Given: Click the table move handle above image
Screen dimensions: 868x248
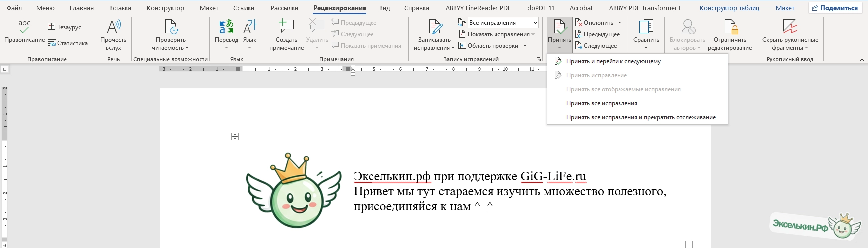Looking at the screenshot, I should tap(235, 137).
